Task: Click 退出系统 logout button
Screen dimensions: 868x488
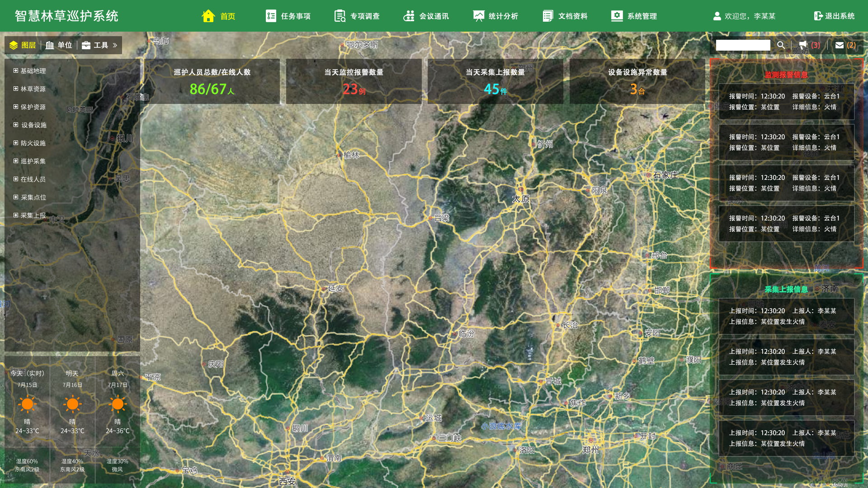Action: coord(834,16)
